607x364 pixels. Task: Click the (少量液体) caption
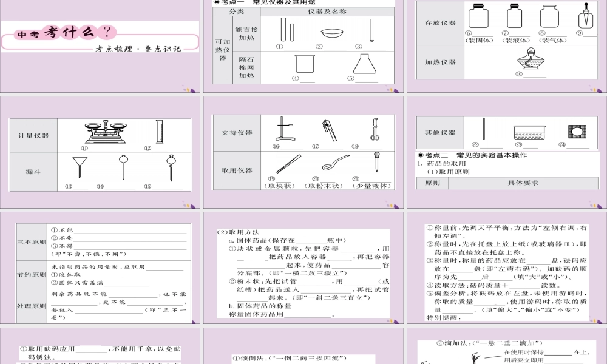click(371, 186)
